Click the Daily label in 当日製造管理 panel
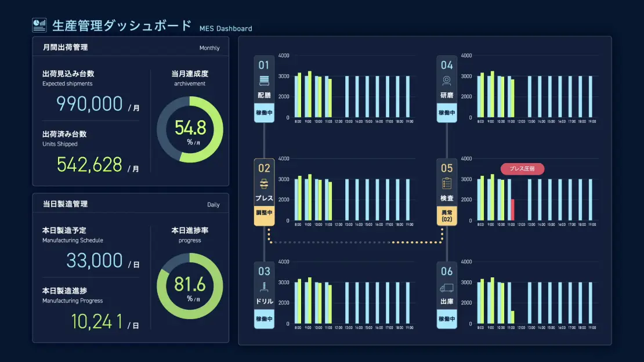Viewport: 644px width, 362px height. click(x=214, y=205)
